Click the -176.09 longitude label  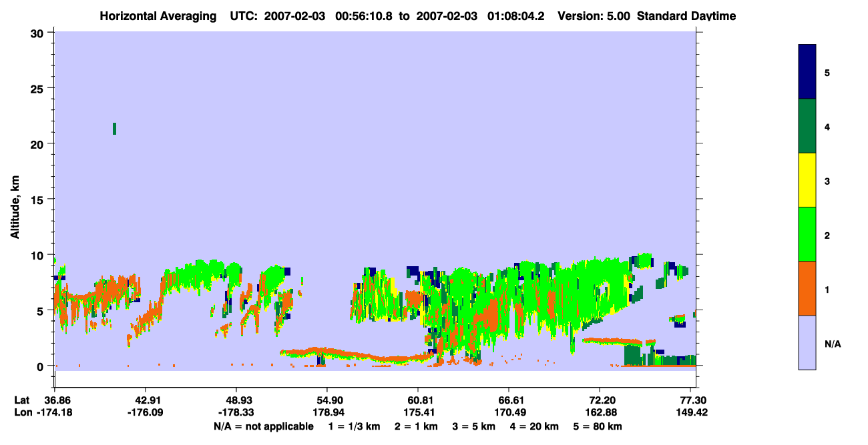point(146,412)
